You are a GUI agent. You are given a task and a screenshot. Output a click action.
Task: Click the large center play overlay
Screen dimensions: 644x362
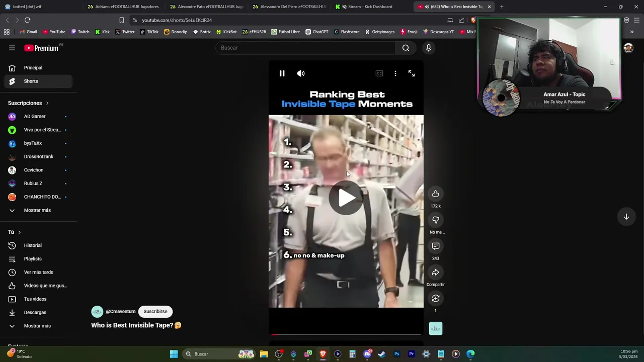coord(346,198)
